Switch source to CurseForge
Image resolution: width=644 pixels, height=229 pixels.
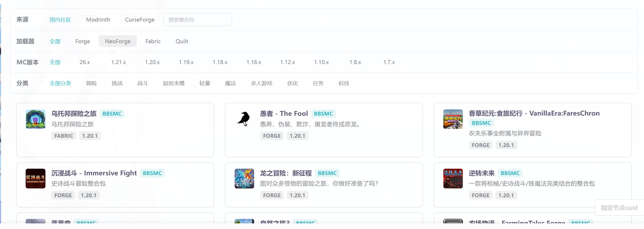pos(140,20)
